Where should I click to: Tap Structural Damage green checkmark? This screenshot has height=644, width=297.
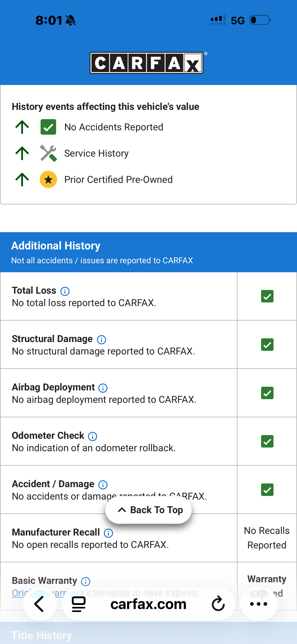click(267, 345)
